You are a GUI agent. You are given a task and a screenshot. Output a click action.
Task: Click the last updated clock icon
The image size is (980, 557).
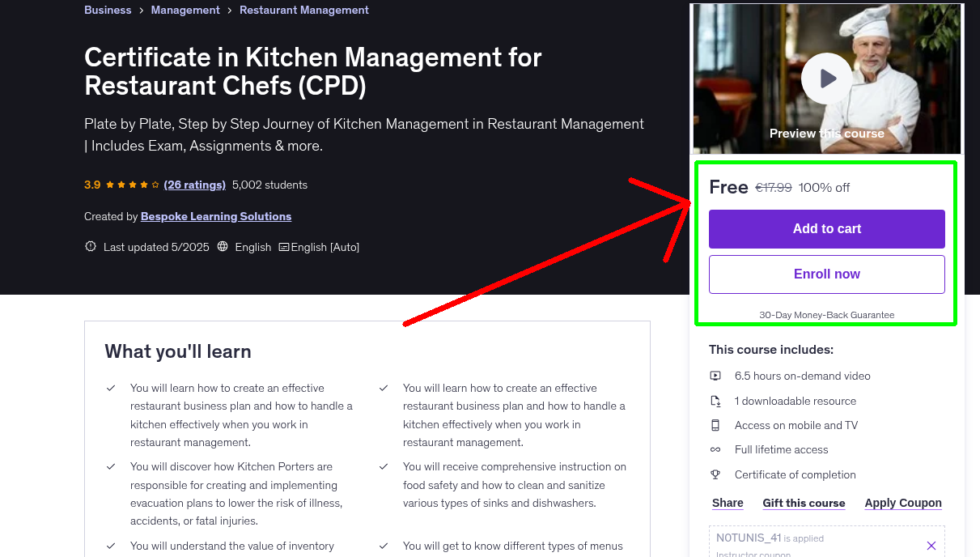(x=90, y=246)
